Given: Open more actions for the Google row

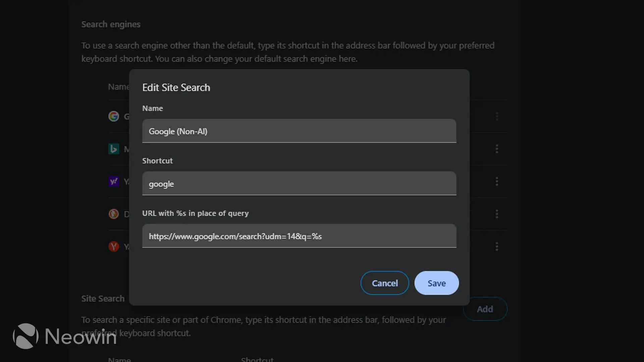Looking at the screenshot, I should [497, 116].
